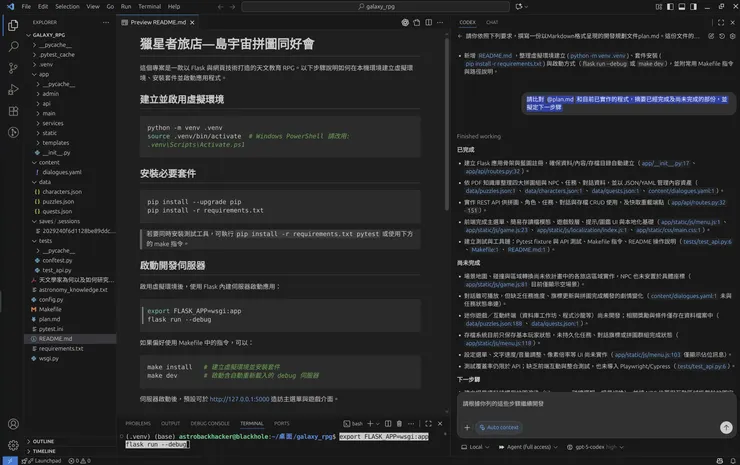Close the Preview README.md tab

pos(192,22)
